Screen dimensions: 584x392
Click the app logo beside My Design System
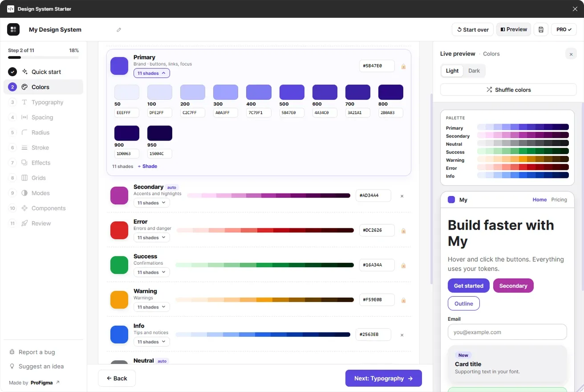[13, 29]
